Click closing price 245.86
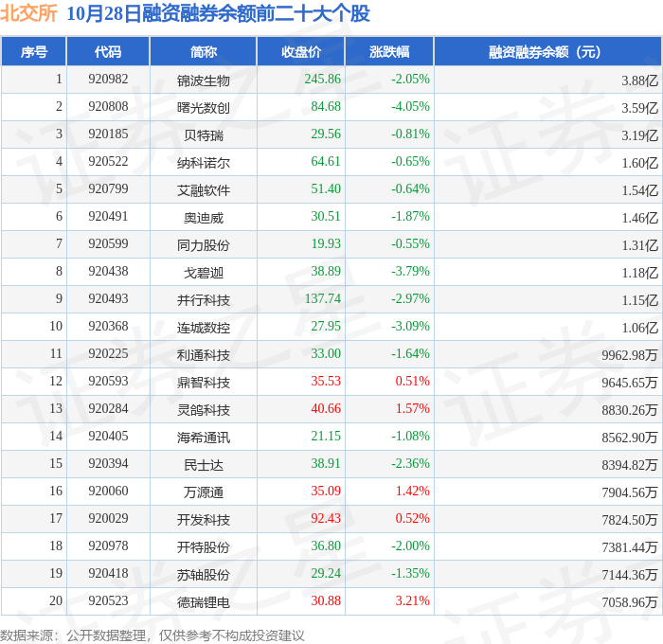Image resolution: width=663 pixels, height=644 pixels. click(323, 79)
